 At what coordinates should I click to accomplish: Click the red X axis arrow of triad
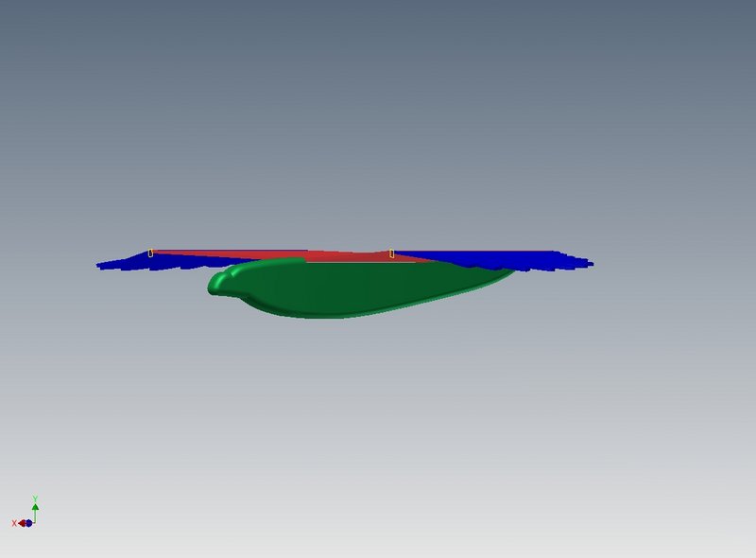pos(21,523)
